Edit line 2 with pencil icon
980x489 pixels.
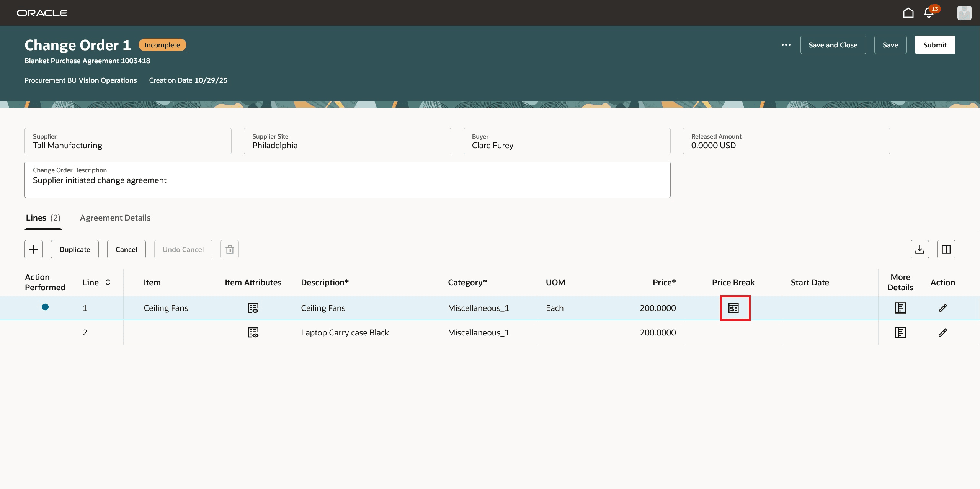(x=942, y=332)
